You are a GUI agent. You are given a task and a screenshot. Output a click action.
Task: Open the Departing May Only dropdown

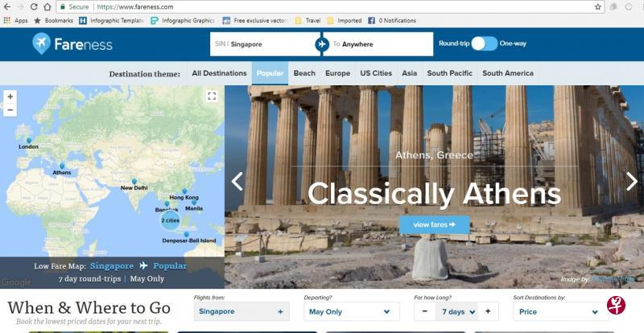tap(352, 311)
